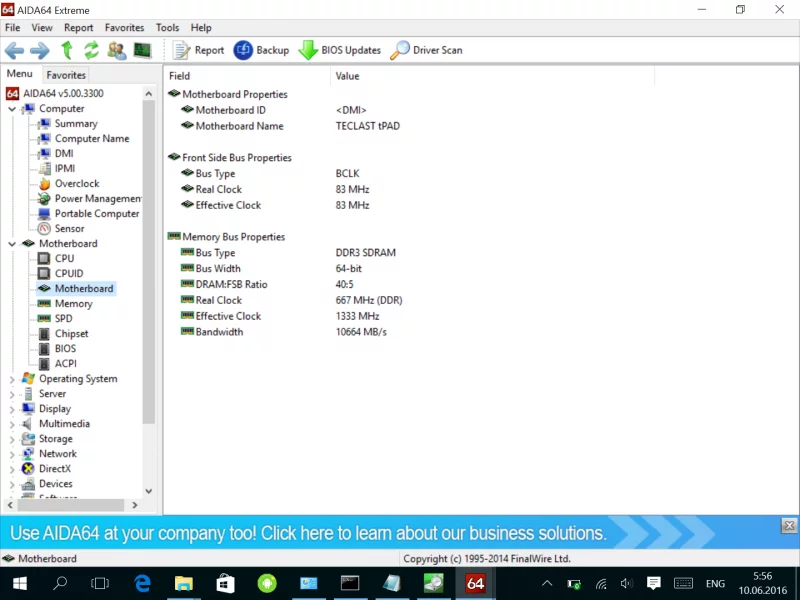Open the ACPI tree item
Screen dimensions: 800x600
click(65, 364)
